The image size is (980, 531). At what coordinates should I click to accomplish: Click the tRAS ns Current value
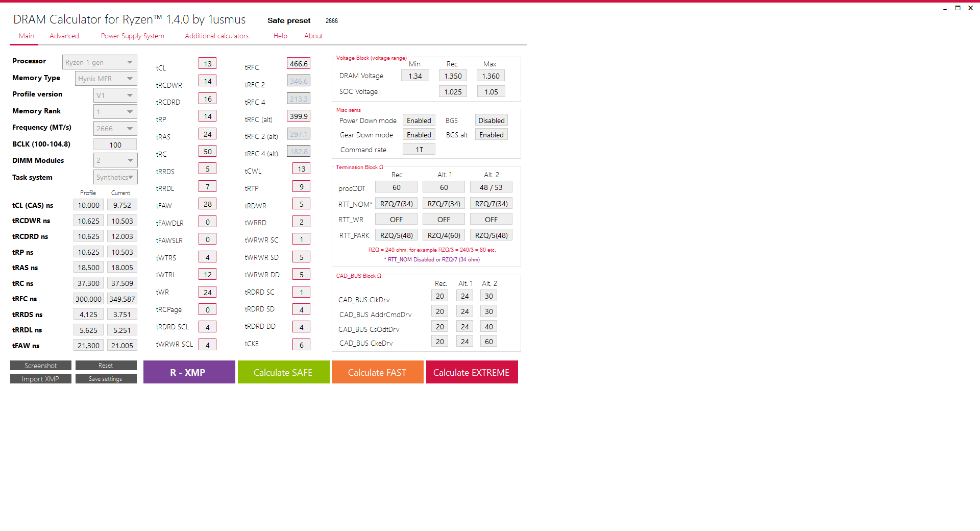(122, 268)
